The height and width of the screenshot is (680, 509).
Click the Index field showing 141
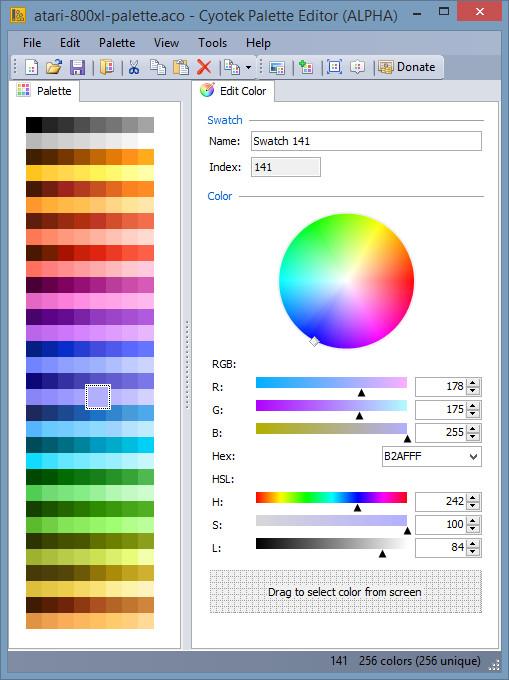pos(286,167)
